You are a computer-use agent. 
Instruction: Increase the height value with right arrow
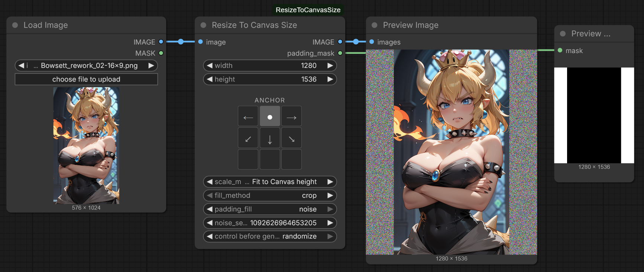[x=330, y=79]
